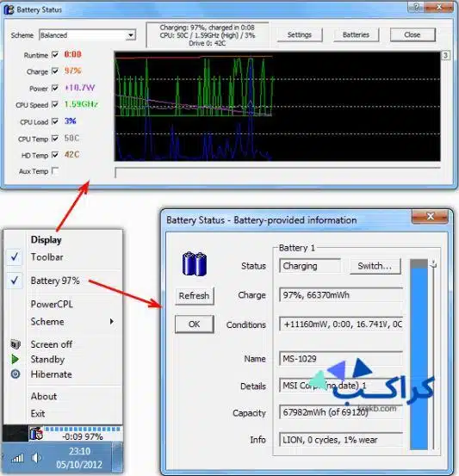Click the Details field MSI Corp
459x476 pixels.
(x=340, y=386)
